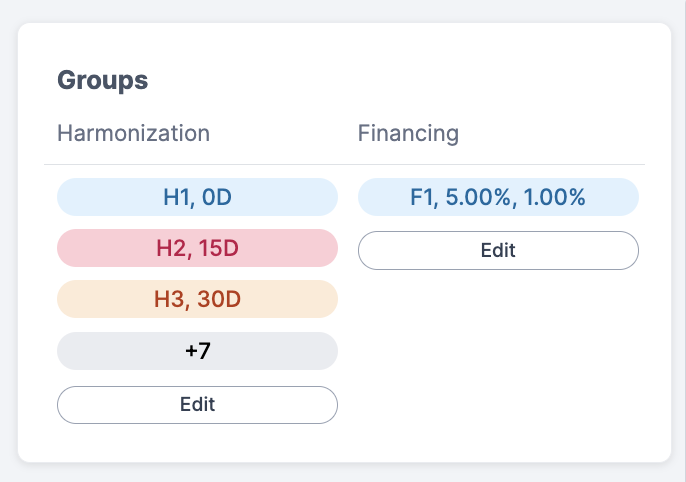Pick the H1 zero-day harmonization group

coord(197,197)
